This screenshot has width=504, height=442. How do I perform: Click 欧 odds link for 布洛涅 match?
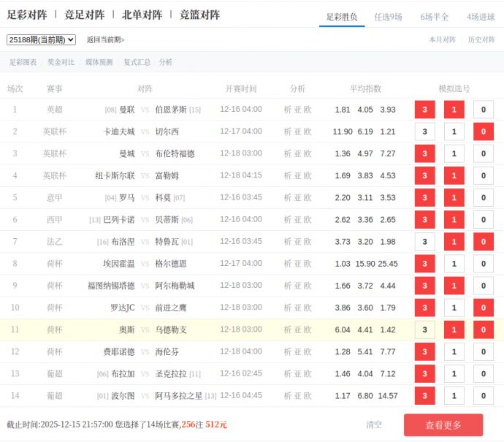click(x=308, y=242)
